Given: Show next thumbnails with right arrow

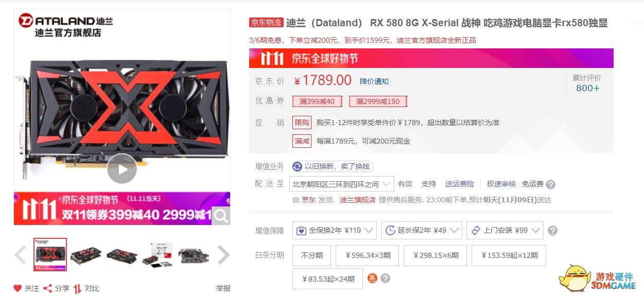Looking at the screenshot, I should [x=223, y=254].
